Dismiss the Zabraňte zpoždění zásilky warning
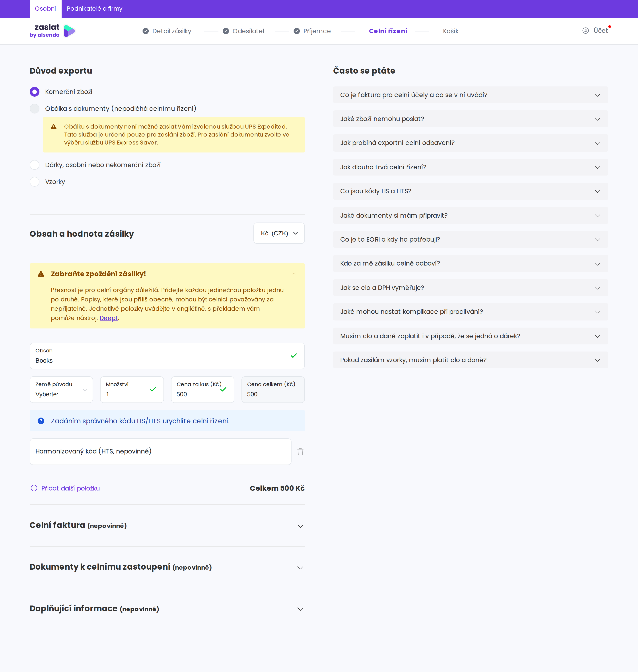This screenshot has height=672, width=638. [294, 273]
